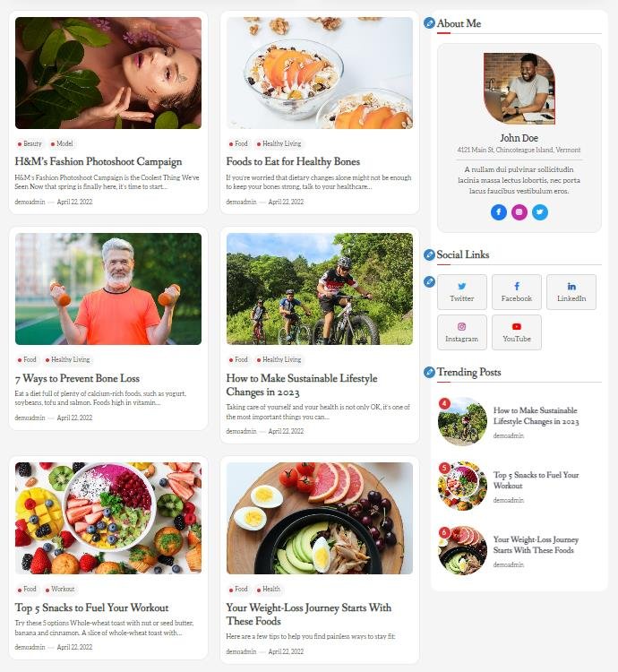Open John Doe's Twitter round icon

coord(539,212)
